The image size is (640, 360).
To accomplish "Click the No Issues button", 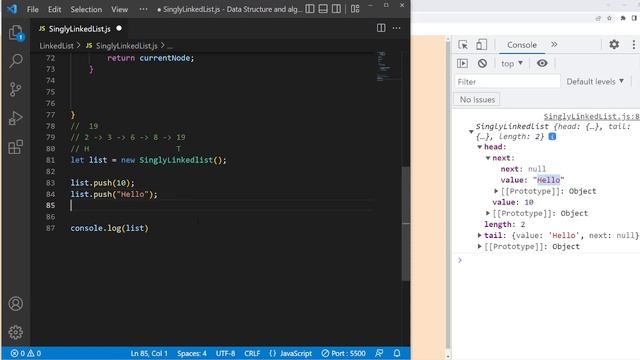I will pos(477,99).
